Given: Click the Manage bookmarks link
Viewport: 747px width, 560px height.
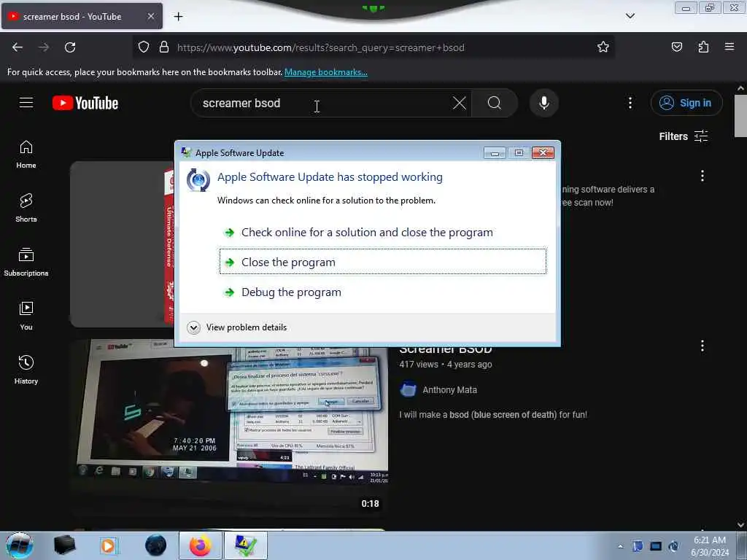Looking at the screenshot, I should 326,72.
